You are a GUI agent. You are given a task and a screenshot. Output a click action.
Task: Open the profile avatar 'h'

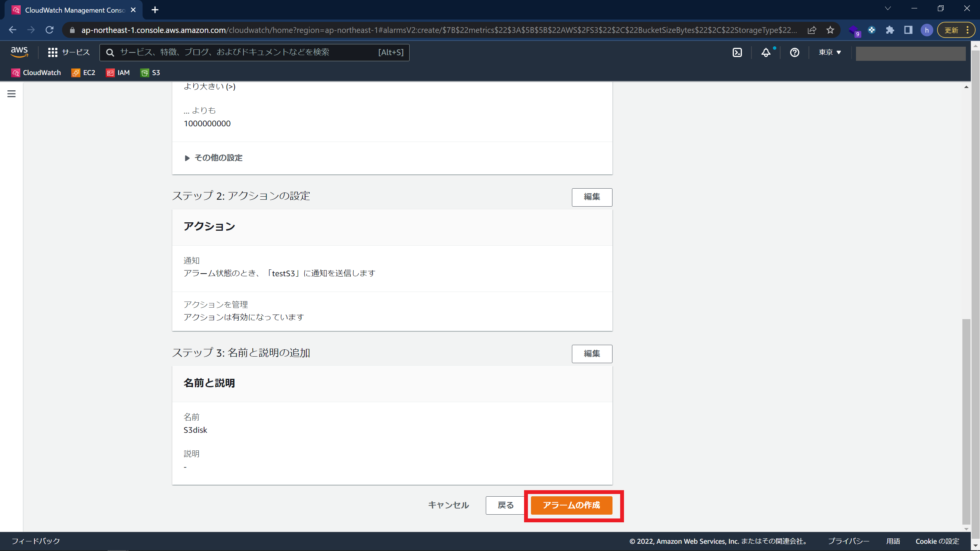pos(927,30)
